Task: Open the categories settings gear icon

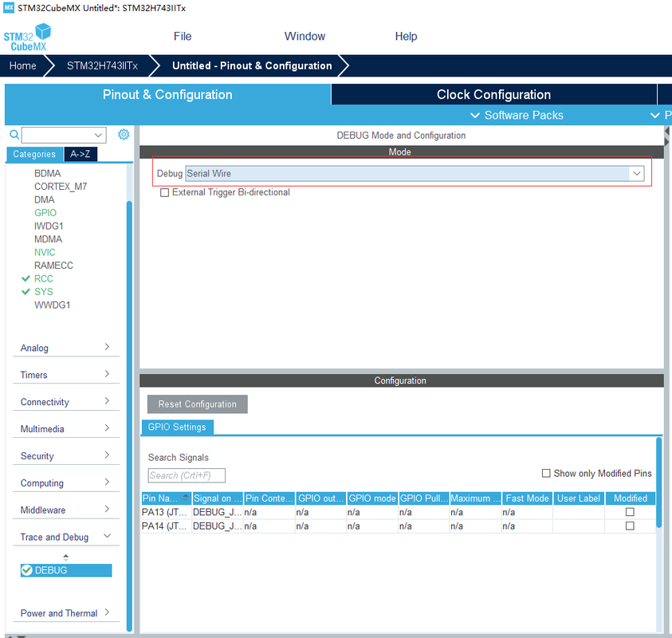Action: (124, 135)
